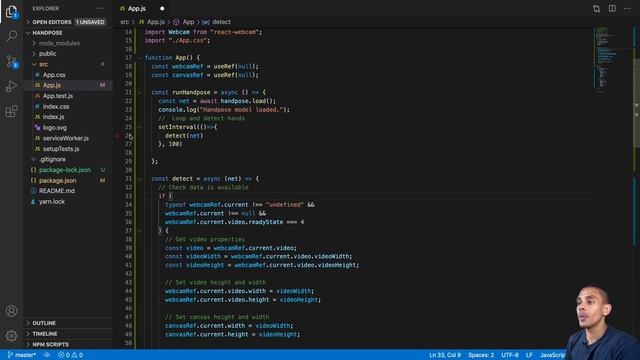This screenshot has width=640, height=360.
Task: Open the Extensions view icon
Action: point(11,111)
